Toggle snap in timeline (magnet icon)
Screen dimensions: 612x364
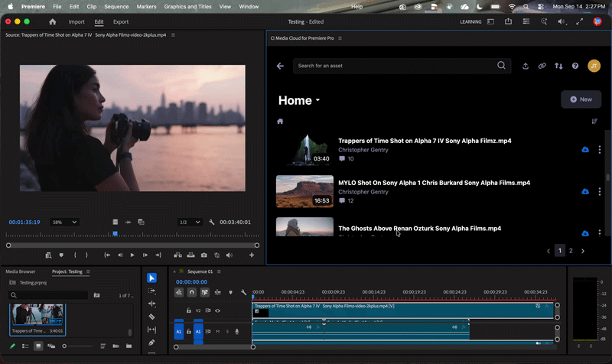192,292
